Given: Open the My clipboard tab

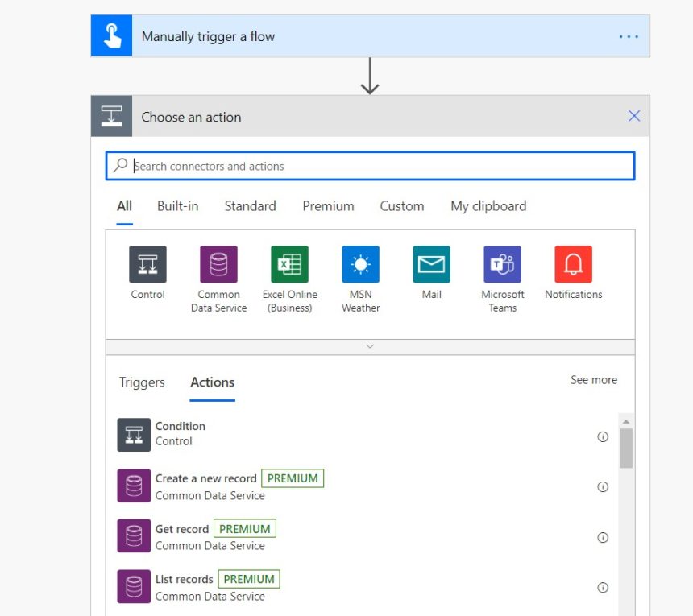Looking at the screenshot, I should tap(488, 206).
